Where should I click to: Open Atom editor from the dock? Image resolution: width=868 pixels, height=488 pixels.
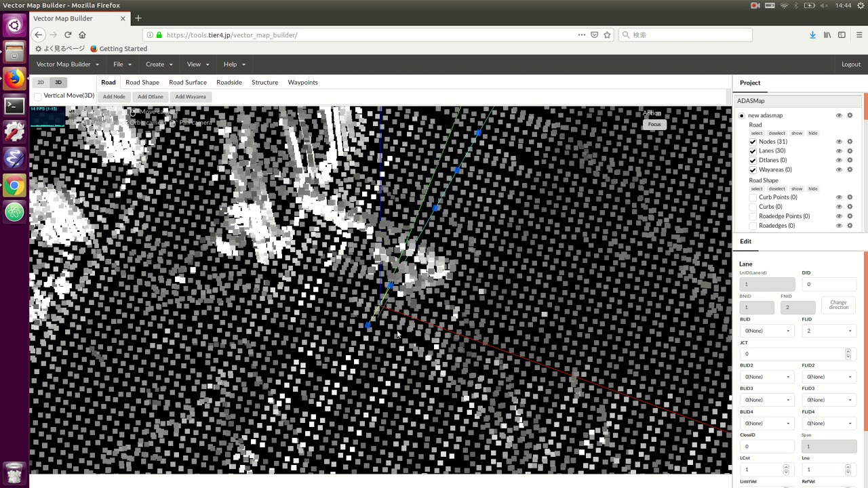coord(14,212)
